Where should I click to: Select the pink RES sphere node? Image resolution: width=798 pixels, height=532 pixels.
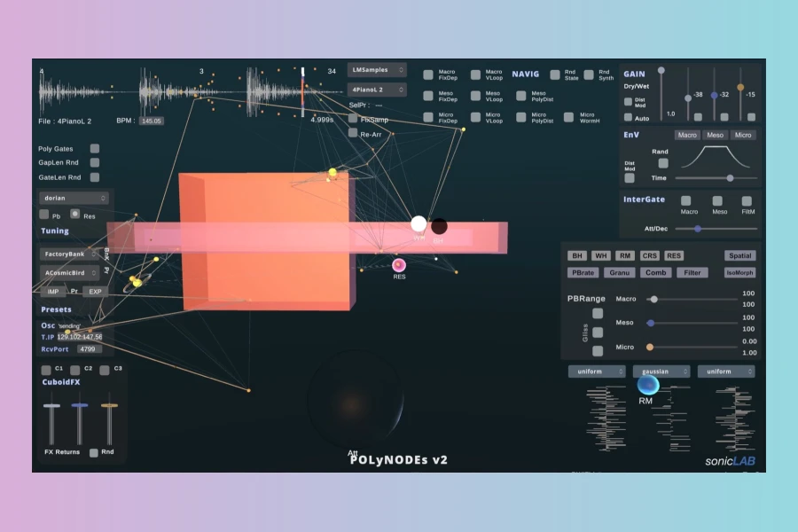(399, 265)
